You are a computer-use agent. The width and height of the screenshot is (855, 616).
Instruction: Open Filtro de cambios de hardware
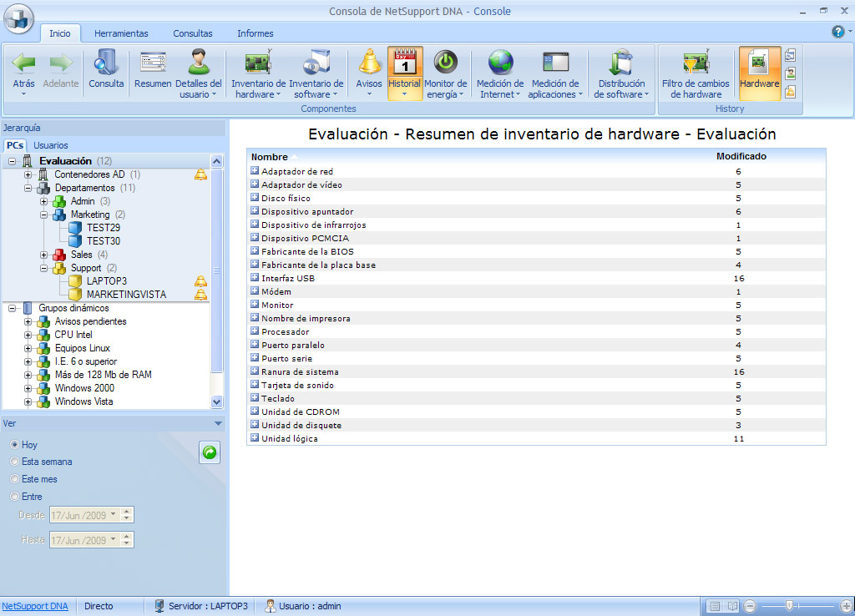click(x=696, y=73)
